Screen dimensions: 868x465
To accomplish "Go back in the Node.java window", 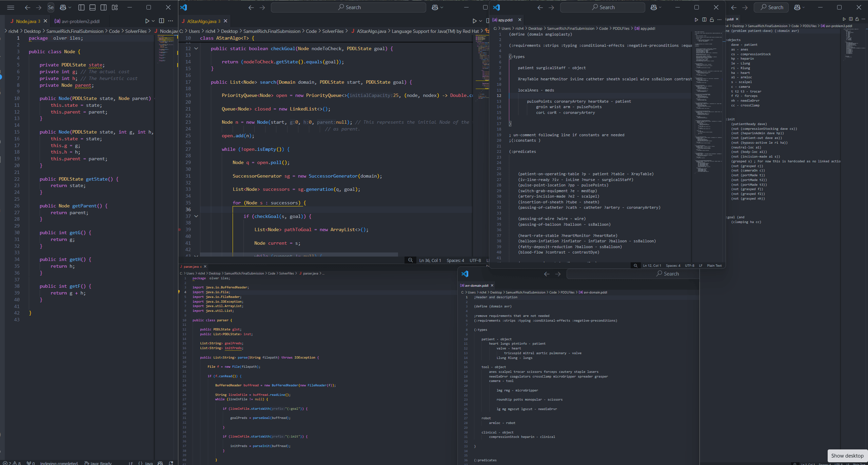I will 28,7.
